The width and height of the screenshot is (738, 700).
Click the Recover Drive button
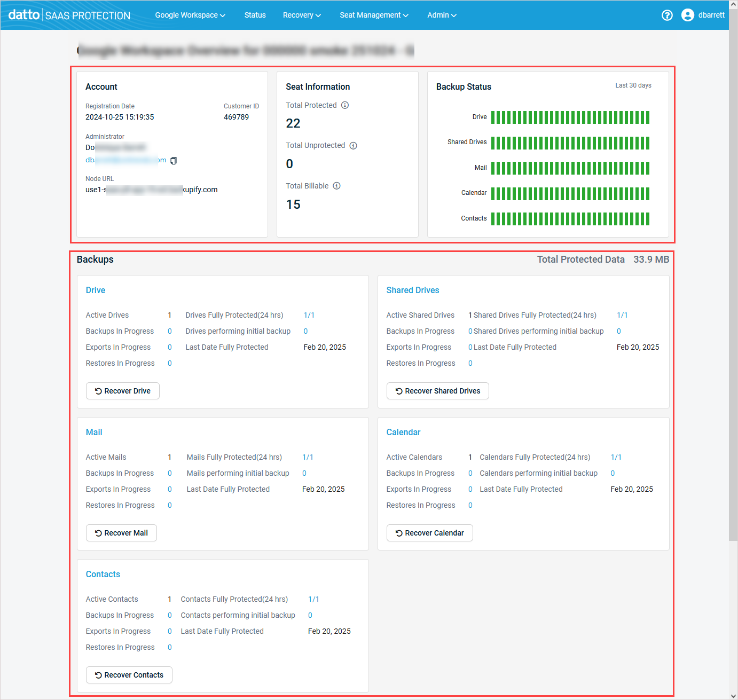[x=123, y=391]
